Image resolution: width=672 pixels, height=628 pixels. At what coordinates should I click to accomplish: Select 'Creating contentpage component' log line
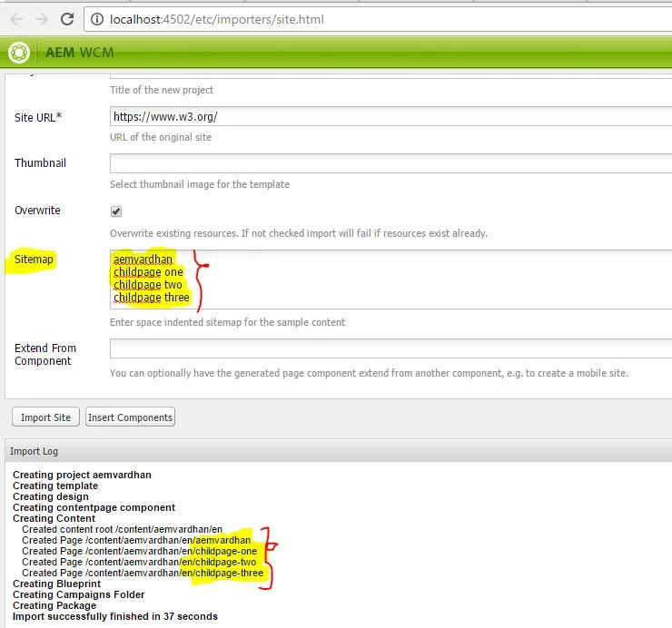(x=94, y=507)
